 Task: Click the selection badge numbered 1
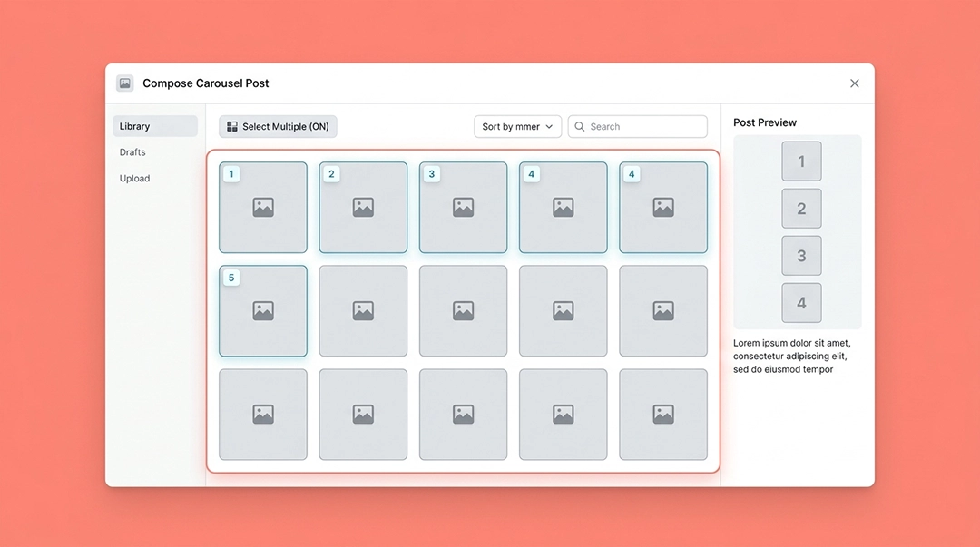pos(231,174)
